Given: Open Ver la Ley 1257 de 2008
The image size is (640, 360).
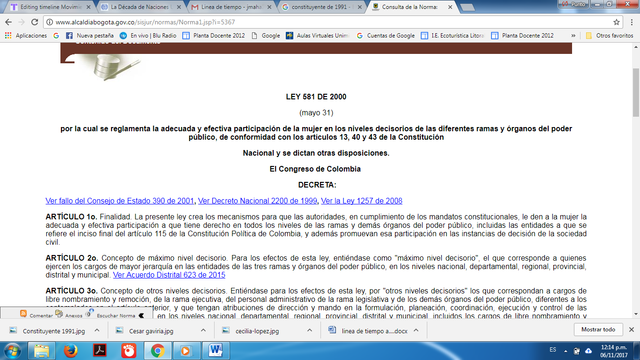Looking at the screenshot, I should click(x=362, y=201).
